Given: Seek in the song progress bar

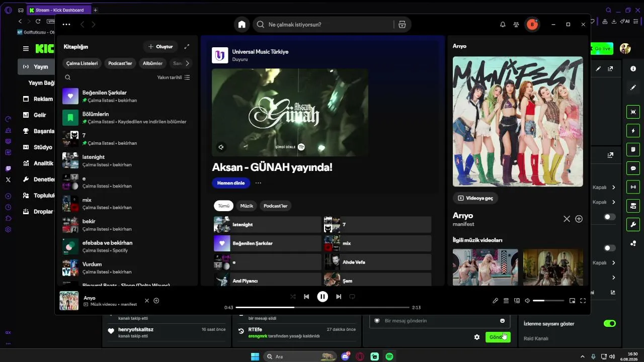Looking at the screenshot, I should [x=323, y=307].
